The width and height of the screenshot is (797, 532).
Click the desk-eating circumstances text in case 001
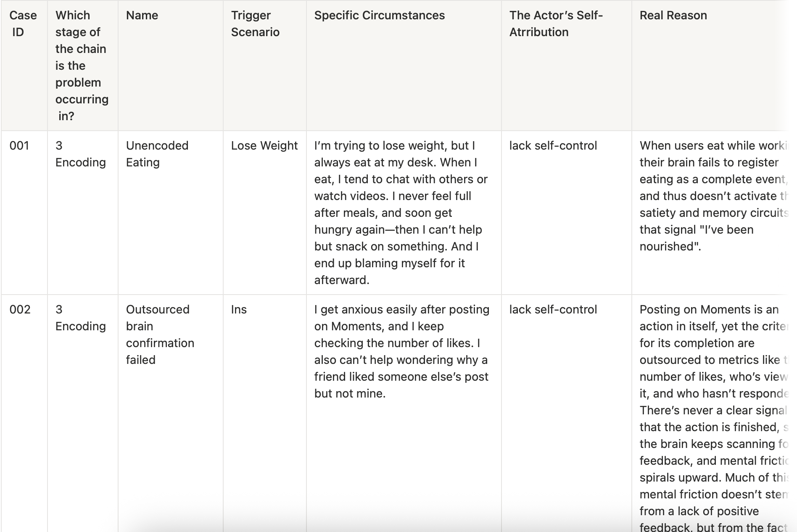(x=401, y=213)
